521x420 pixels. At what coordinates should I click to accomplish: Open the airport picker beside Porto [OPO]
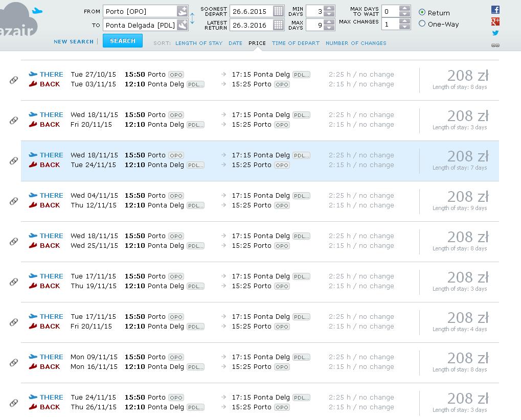pos(182,11)
